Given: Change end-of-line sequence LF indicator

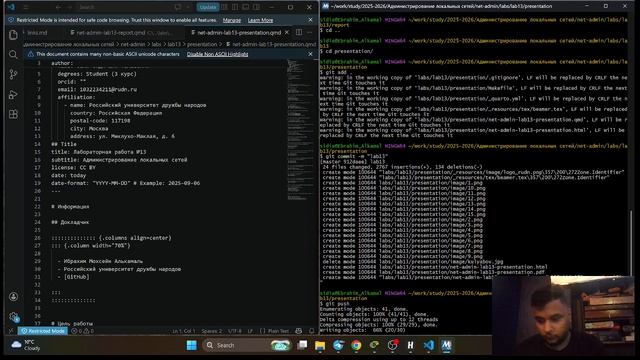Looking at the screenshot, I should [250, 331].
